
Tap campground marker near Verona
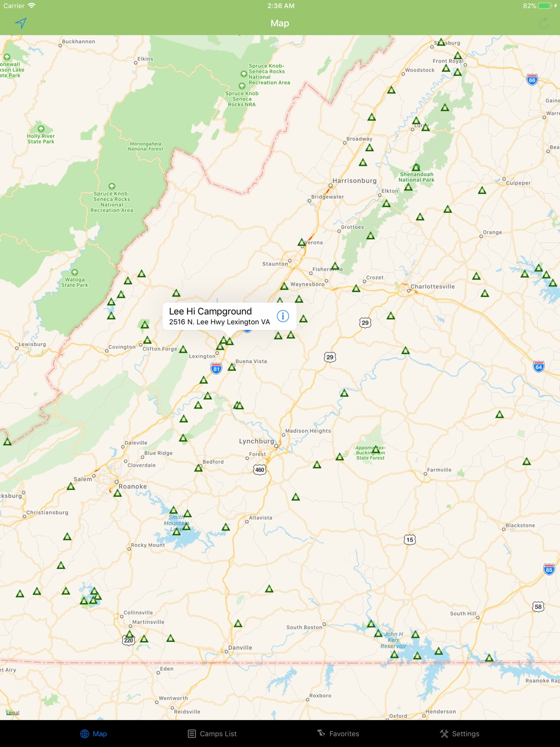click(x=302, y=242)
